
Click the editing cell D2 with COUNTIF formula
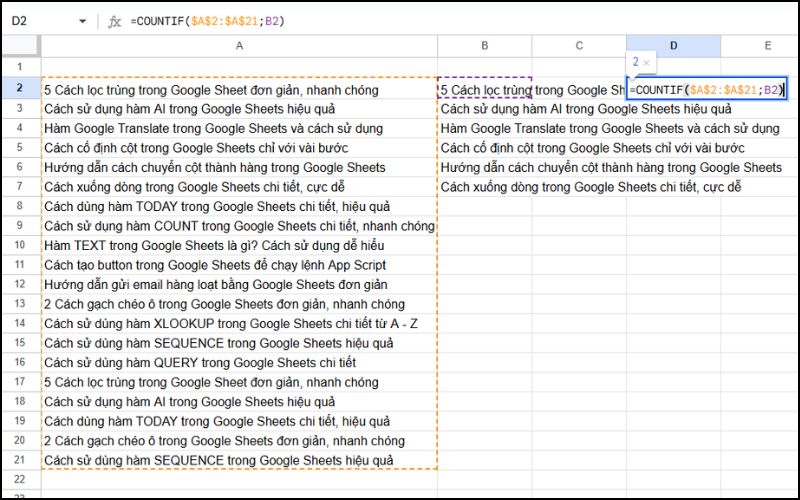click(705, 90)
